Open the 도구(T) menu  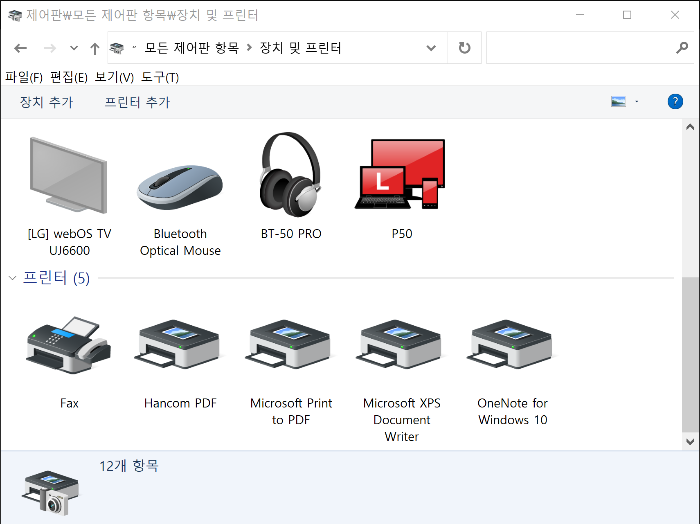[160, 77]
